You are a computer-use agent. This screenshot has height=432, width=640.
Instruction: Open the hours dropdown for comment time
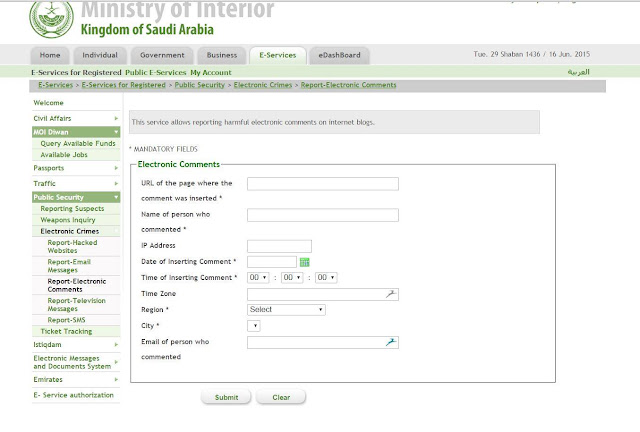258,278
